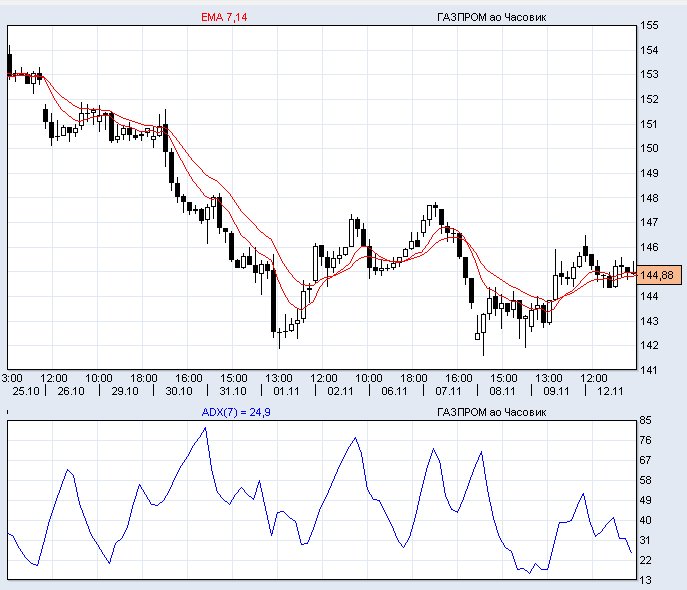Click the 143 price axis value
Image resolution: width=687 pixels, height=590 pixels.
[649, 321]
